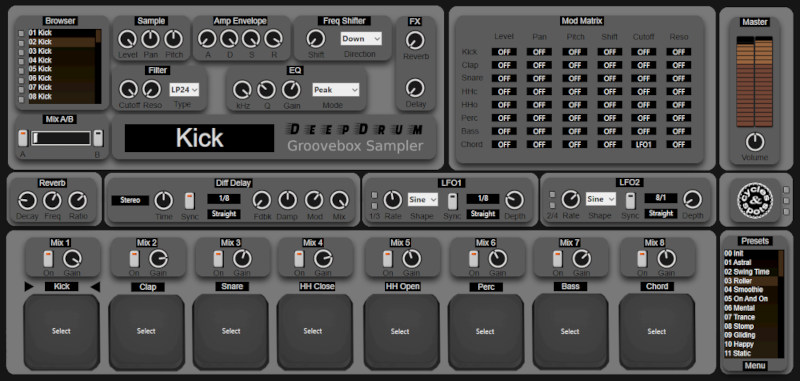Click the Diff Delay Time knob
This screenshot has height=381, width=800.
pyautogui.click(x=163, y=201)
